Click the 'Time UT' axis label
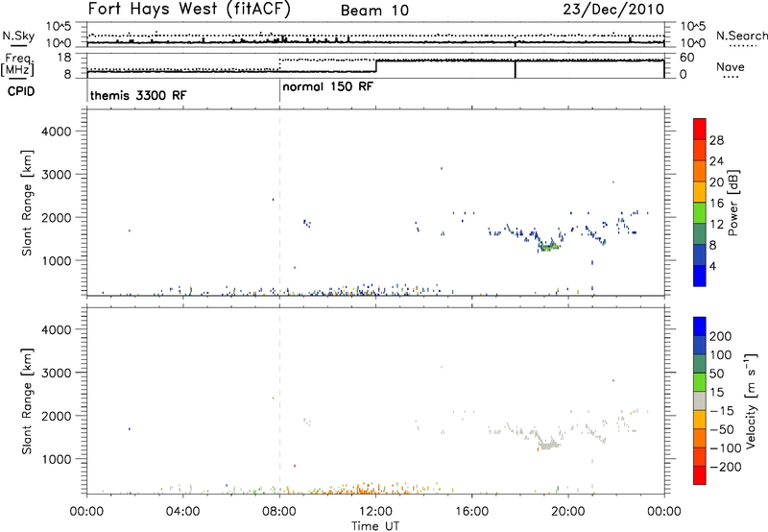 click(375, 526)
